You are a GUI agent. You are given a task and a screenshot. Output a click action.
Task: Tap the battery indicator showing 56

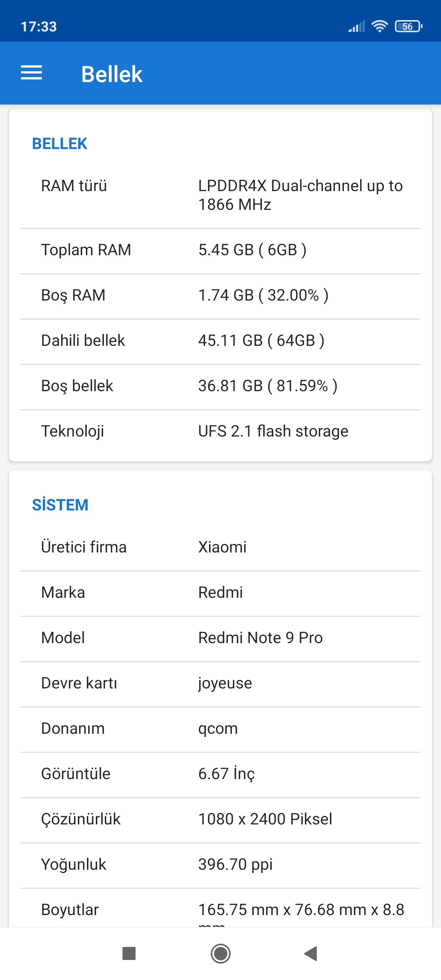click(x=408, y=26)
